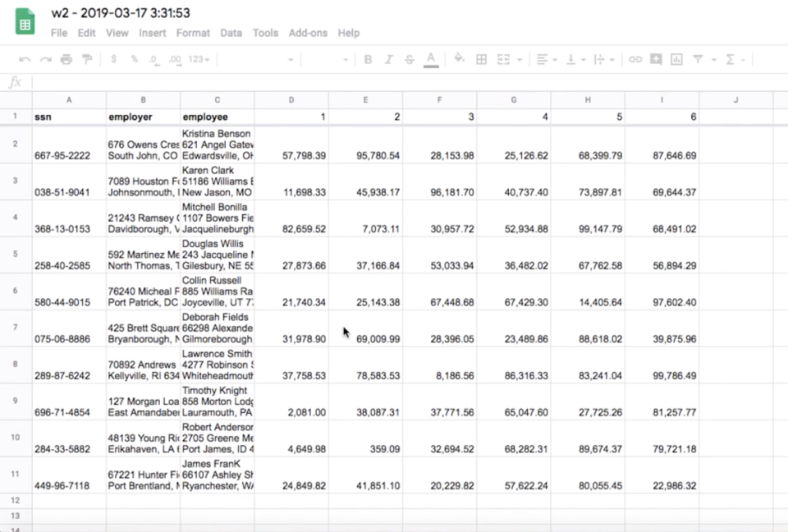Click the Redo icon

coord(46,59)
